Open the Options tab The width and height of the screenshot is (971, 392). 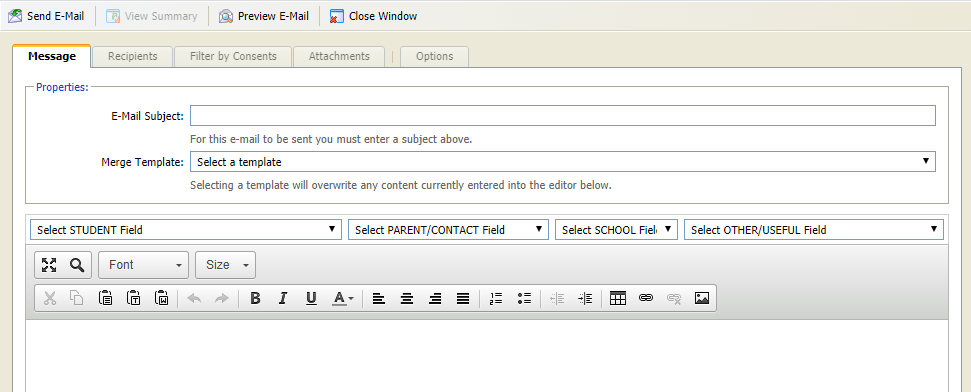(435, 56)
